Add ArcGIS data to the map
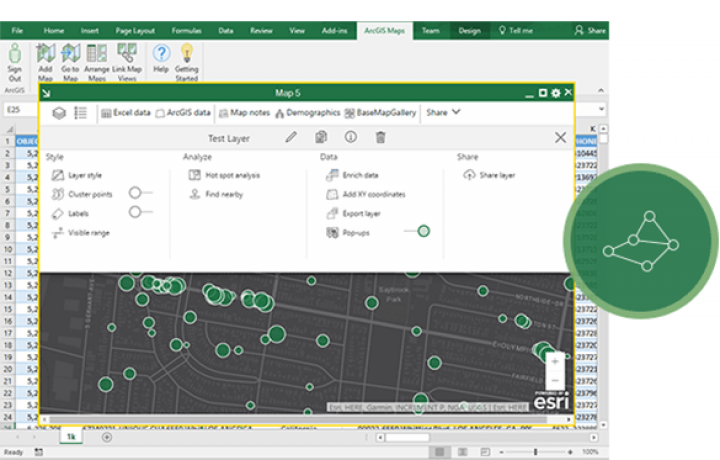The height and width of the screenshot is (460, 720). click(183, 112)
